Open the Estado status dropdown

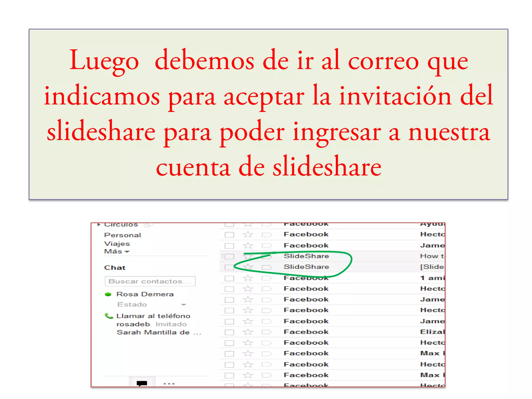184,304
